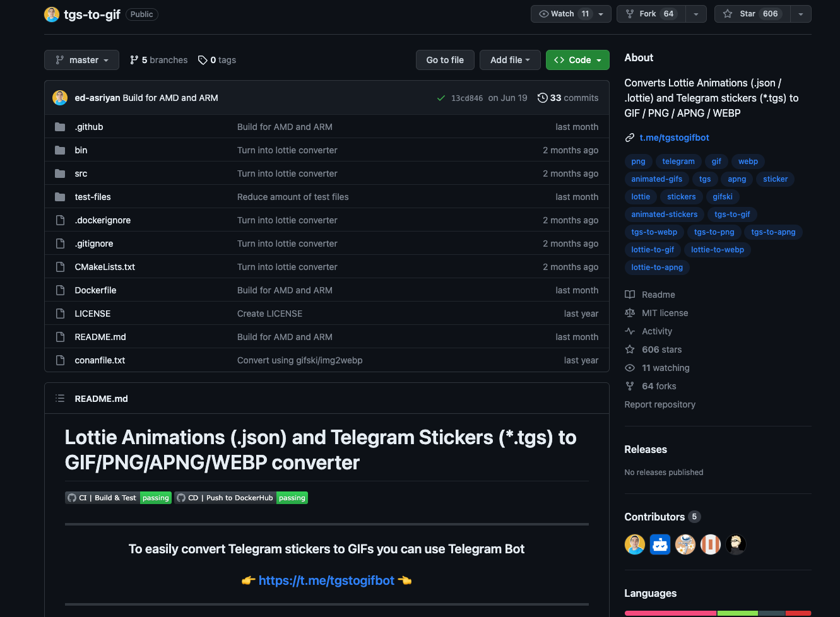The height and width of the screenshot is (617, 840).
Task: Click the .dockerignore file icon
Action: tap(60, 220)
